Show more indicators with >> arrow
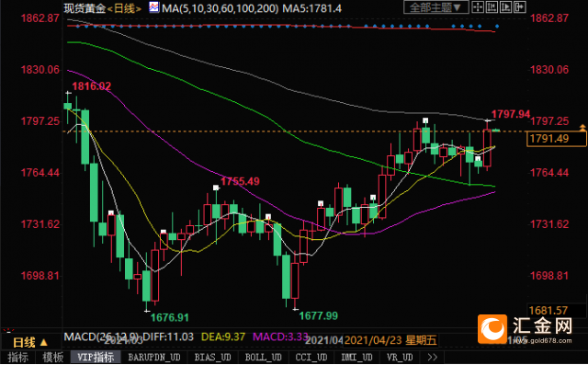 click(433, 357)
